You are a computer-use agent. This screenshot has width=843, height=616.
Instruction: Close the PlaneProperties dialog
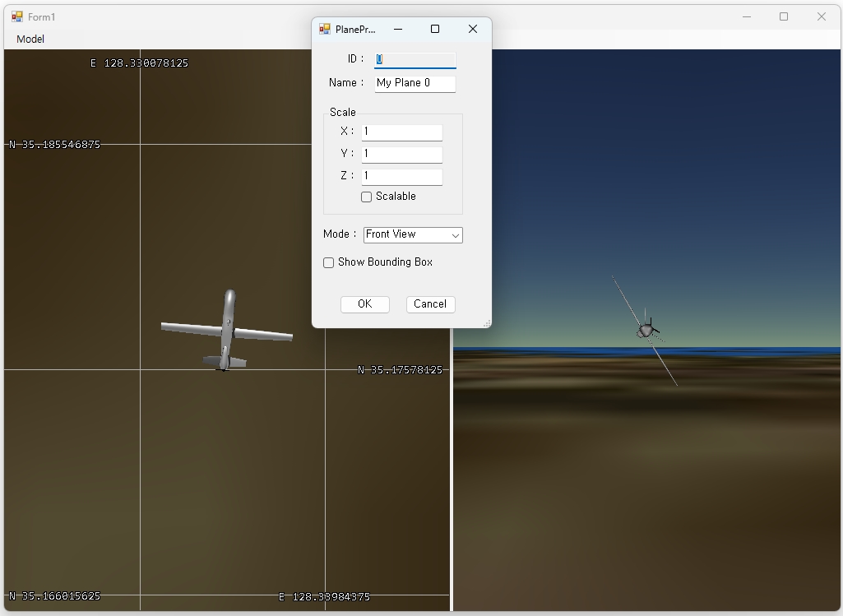click(473, 29)
